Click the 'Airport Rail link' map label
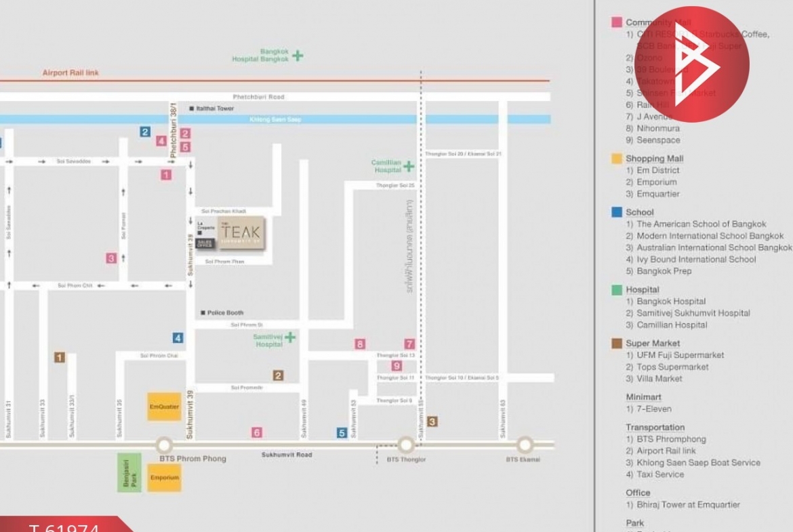 tap(70, 73)
